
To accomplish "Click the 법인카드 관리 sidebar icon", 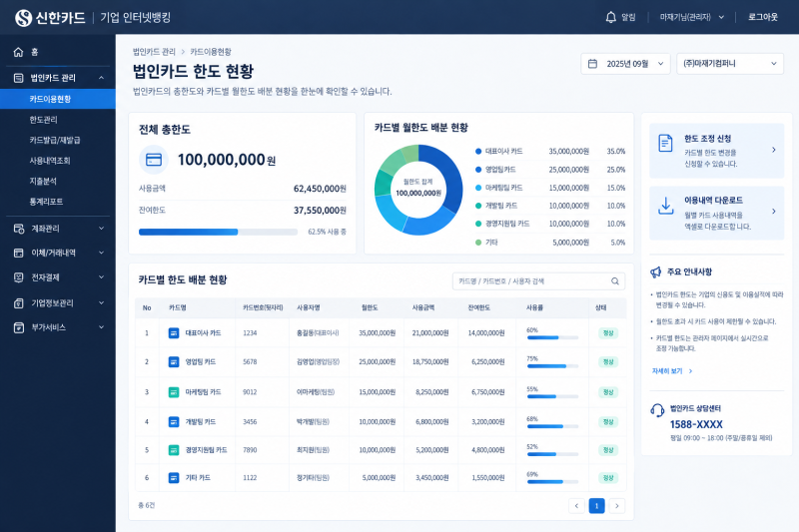I will [18, 78].
